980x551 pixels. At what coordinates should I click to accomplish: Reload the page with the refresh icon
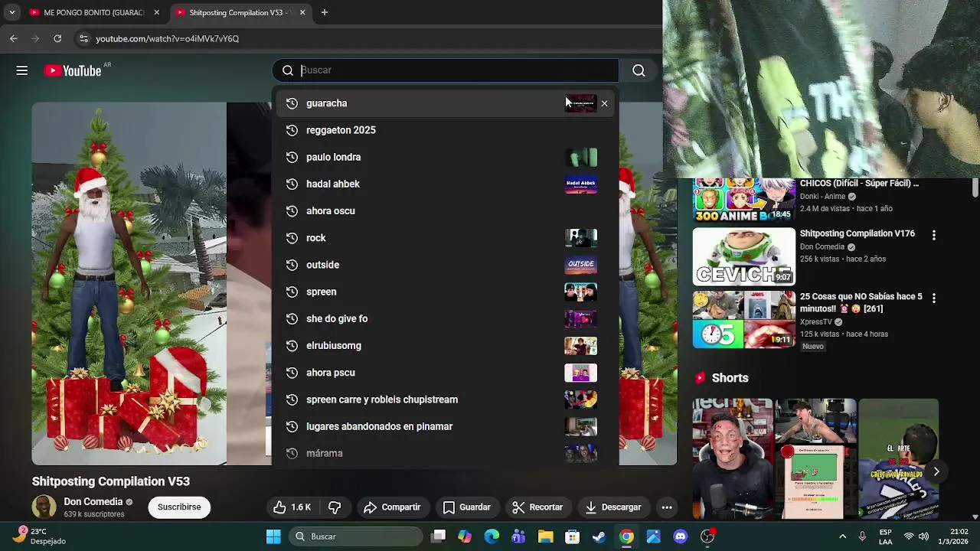[x=57, y=38]
